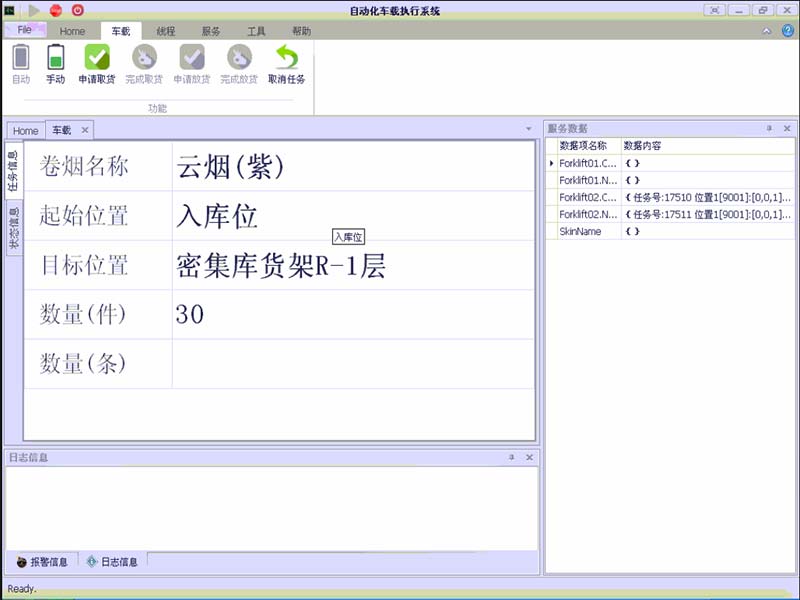Image resolution: width=800 pixels, height=600 pixels.
Task: Click the red power icon in title bar
Action: click(x=78, y=10)
